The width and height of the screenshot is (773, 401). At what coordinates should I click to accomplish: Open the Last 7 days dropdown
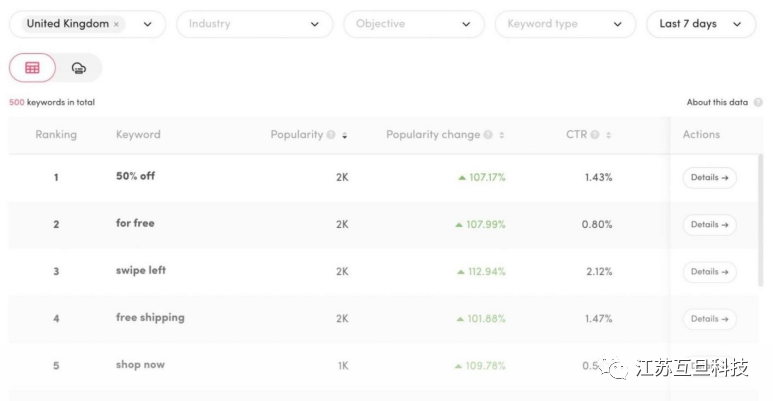[x=700, y=24]
